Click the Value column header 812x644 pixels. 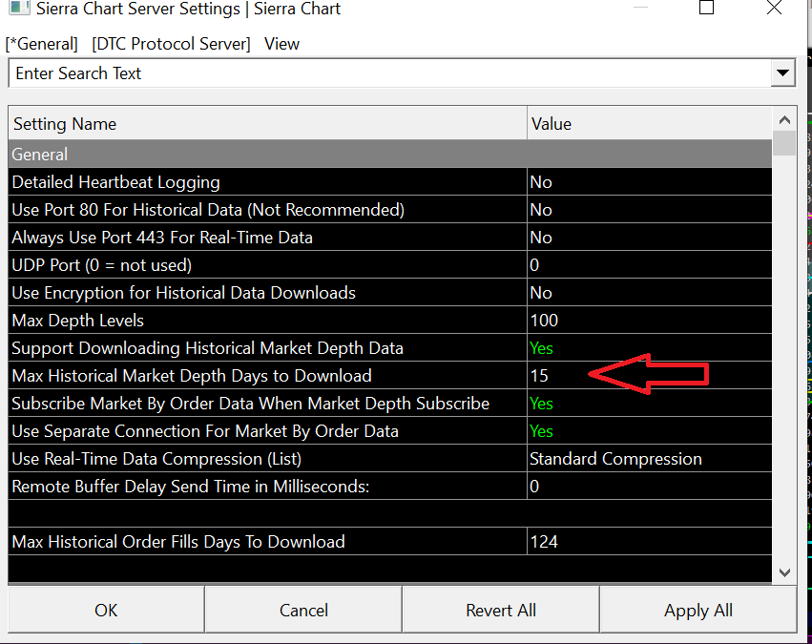(650, 124)
